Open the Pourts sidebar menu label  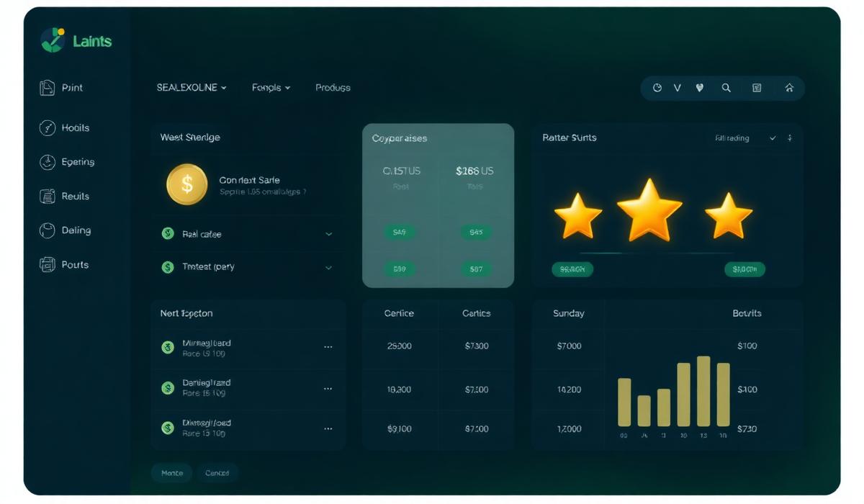coord(75,264)
